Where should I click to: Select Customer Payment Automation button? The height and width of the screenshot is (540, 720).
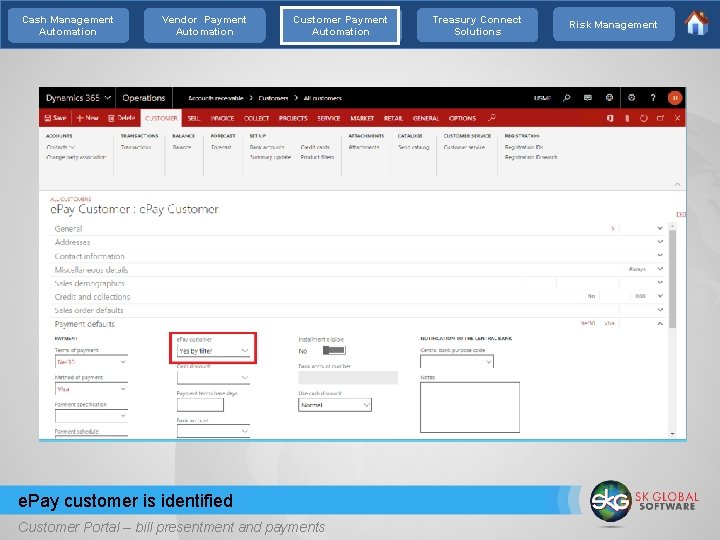(340, 25)
